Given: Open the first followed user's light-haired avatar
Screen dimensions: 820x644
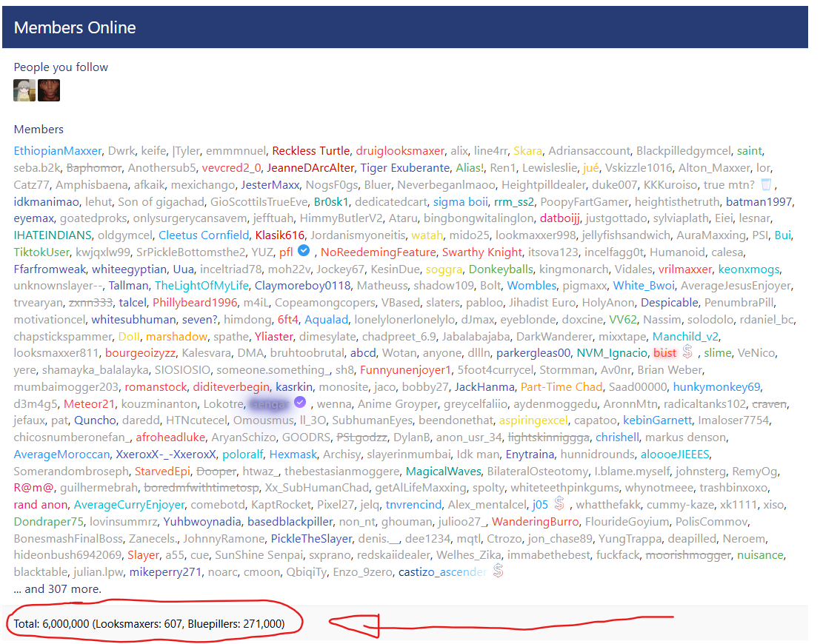Looking at the screenshot, I should click(24, 90).
